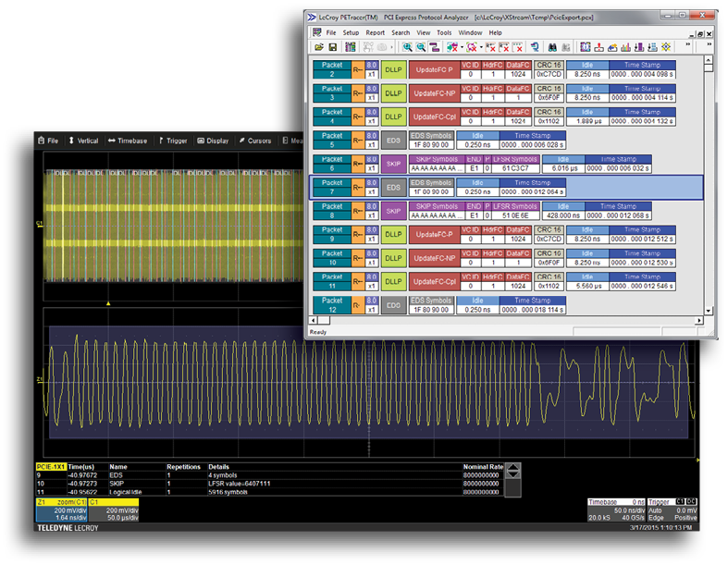728x565 pixels.
Task: Click the Zoom Out magnifier icon
Action: click(421, 46)
